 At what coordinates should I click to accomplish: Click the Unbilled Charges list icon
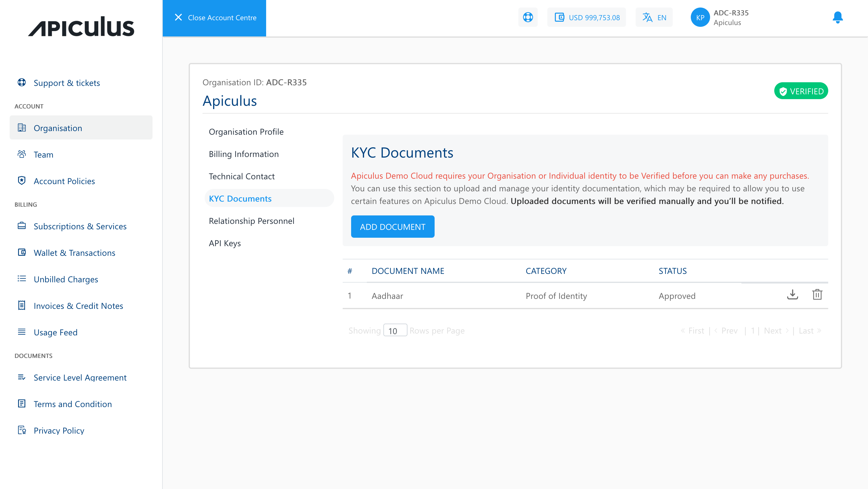22,279
